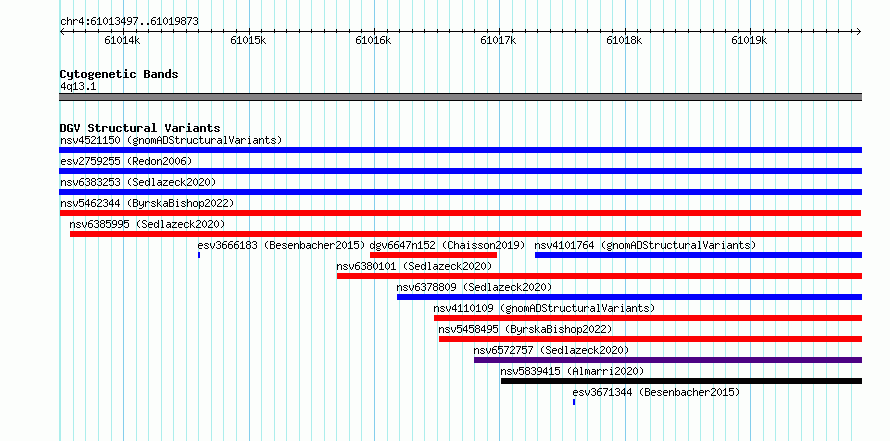890x441 pixels.
Task: Select the blue bar under nsv4101764
Action: (698, 255)
